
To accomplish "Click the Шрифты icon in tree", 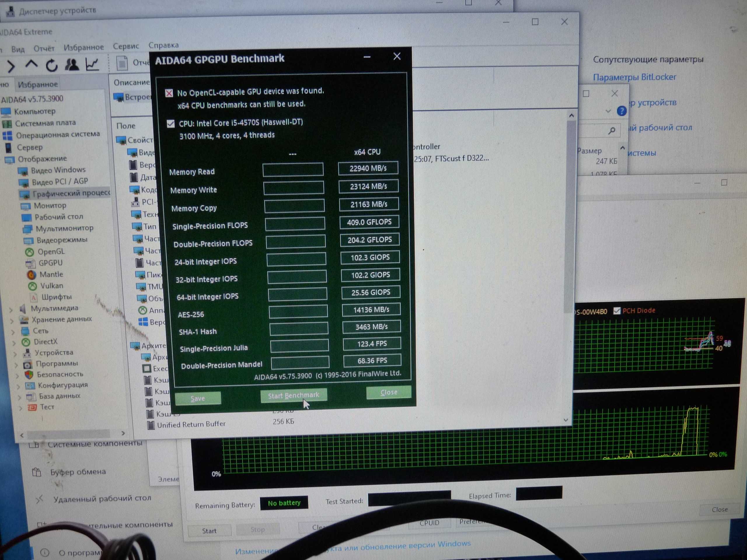I will pos(34,297).
